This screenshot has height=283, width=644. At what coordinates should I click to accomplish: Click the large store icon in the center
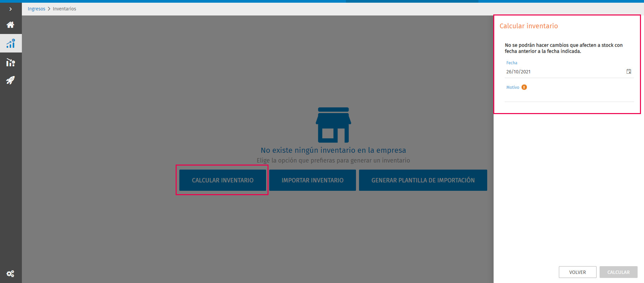(333, 125)
